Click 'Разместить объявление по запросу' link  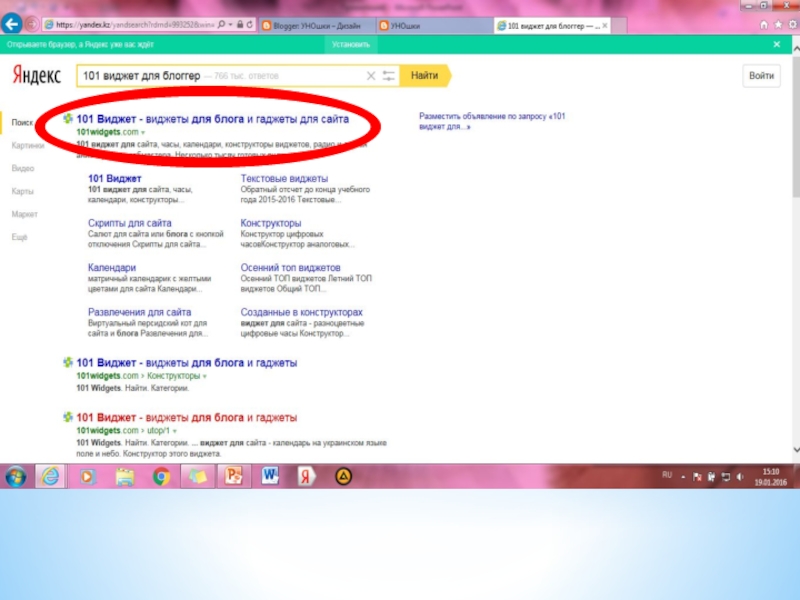tap(492, 121)
